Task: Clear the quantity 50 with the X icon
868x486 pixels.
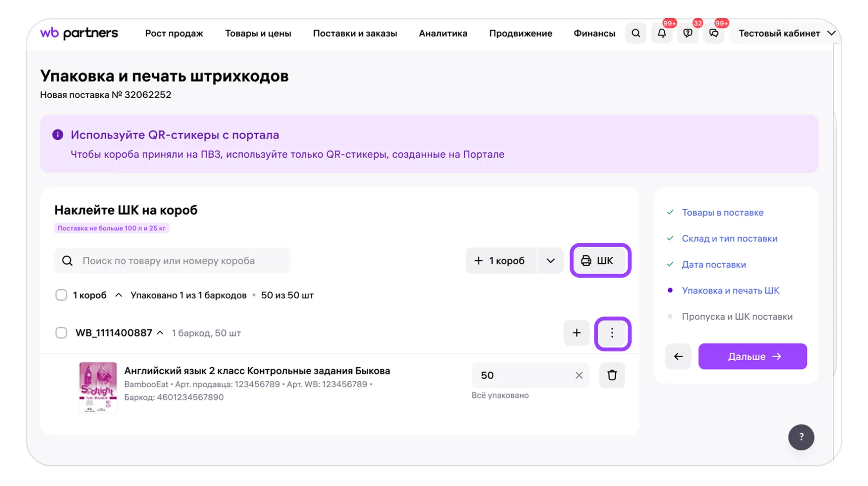Action: 579,375
